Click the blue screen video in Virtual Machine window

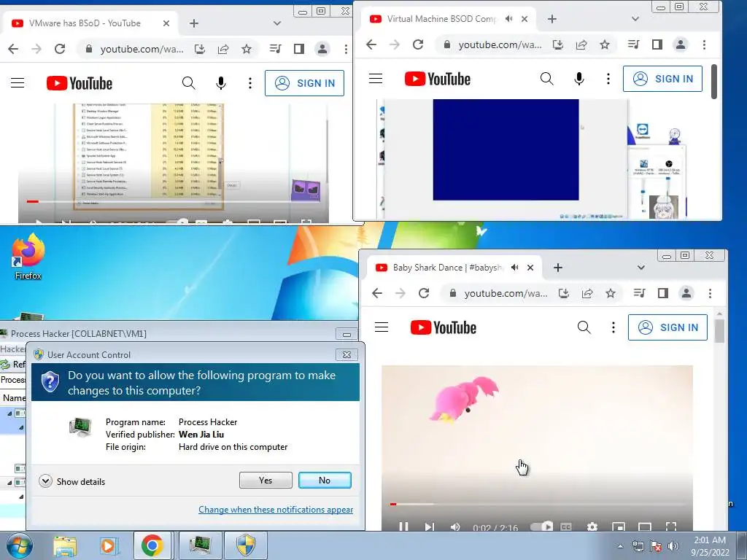click(x=506, y=149)
